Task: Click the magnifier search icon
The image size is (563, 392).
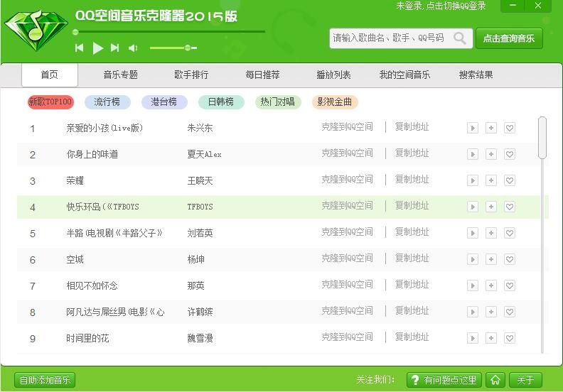Action: 460,38
